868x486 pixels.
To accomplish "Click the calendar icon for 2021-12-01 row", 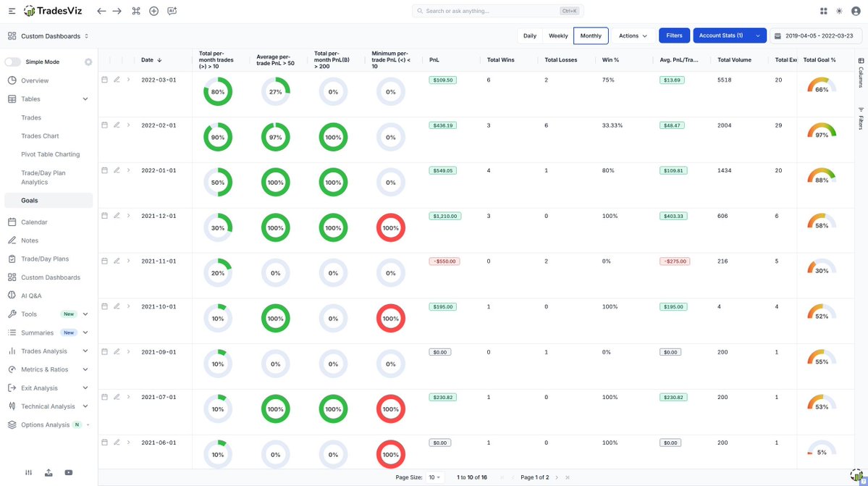I will coord(104,216).
